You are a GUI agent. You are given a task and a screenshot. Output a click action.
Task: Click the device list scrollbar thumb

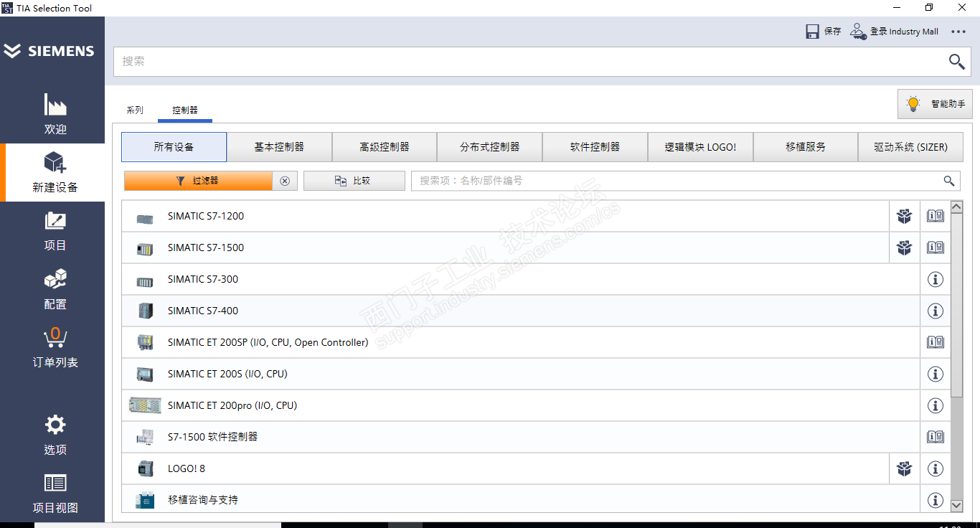(956, 305)
